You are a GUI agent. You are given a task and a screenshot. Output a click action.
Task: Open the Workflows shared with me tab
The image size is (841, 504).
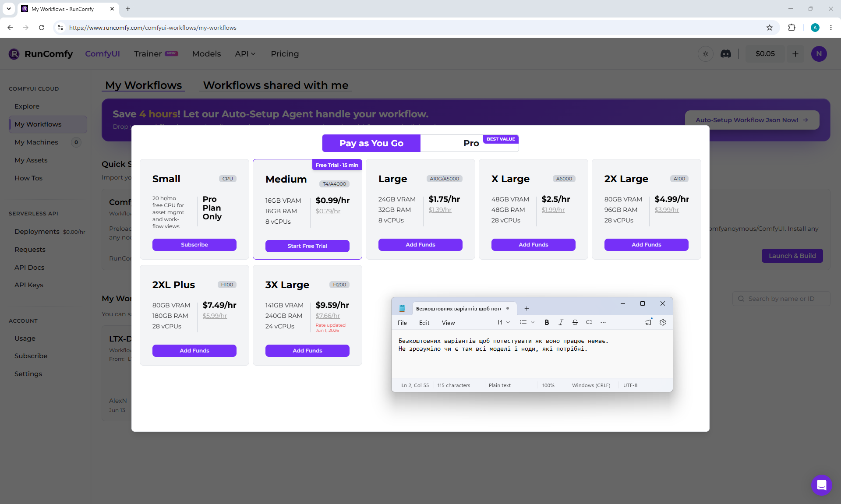[276, 85]
